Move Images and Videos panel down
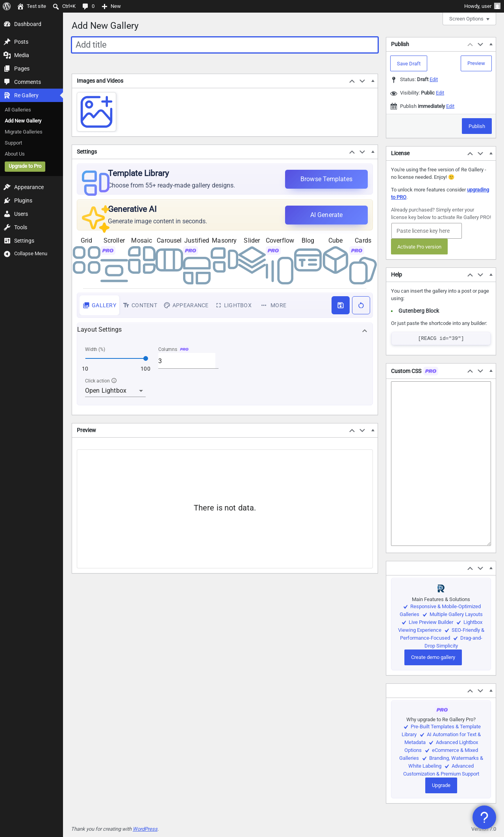 362,81
